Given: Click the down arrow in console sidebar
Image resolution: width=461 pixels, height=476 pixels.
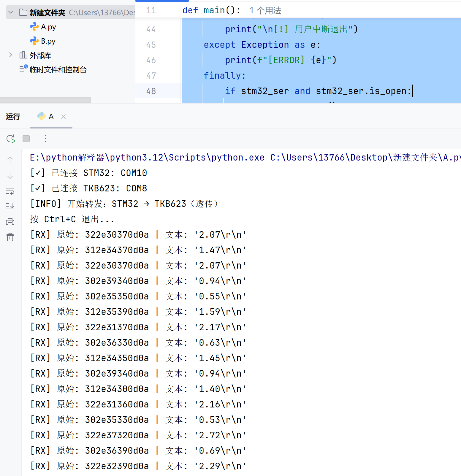Looking at the screenshot, I should click(10, 176).
